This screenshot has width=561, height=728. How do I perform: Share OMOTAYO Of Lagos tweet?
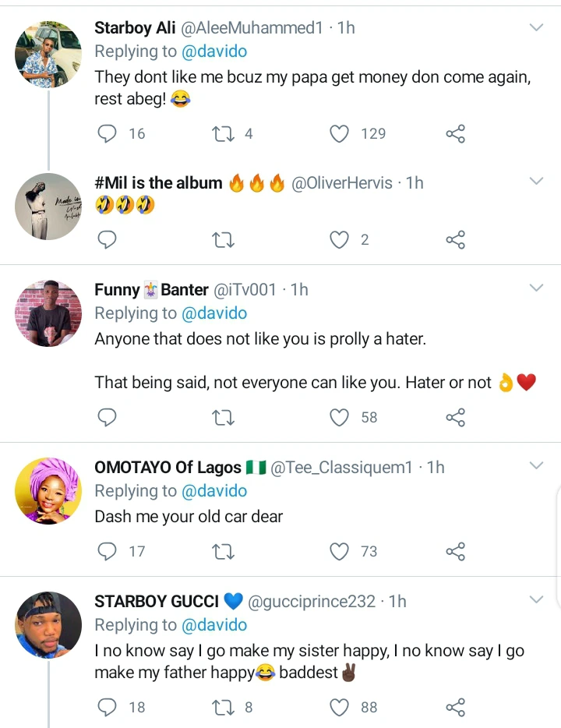pyautogui.click(x=456, y=552)
